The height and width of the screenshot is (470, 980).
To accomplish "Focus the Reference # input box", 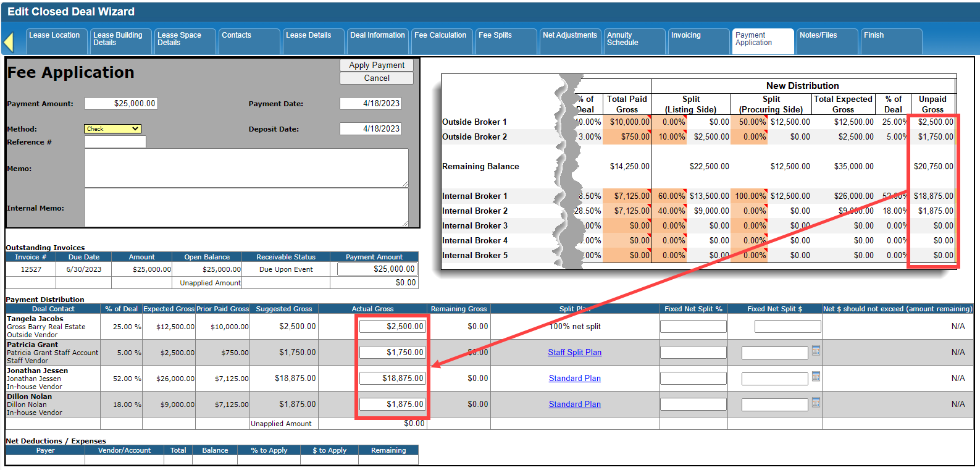I will 115,142.
